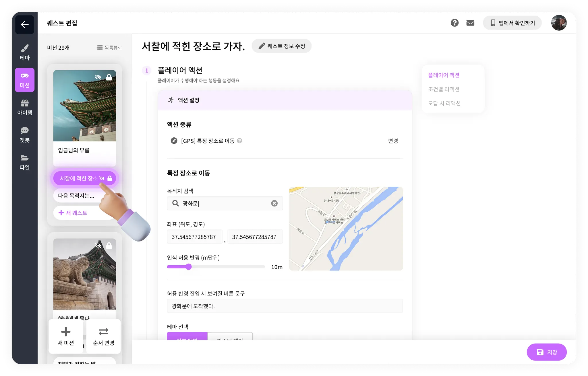Open the mail envelope icon

point(470,23)
